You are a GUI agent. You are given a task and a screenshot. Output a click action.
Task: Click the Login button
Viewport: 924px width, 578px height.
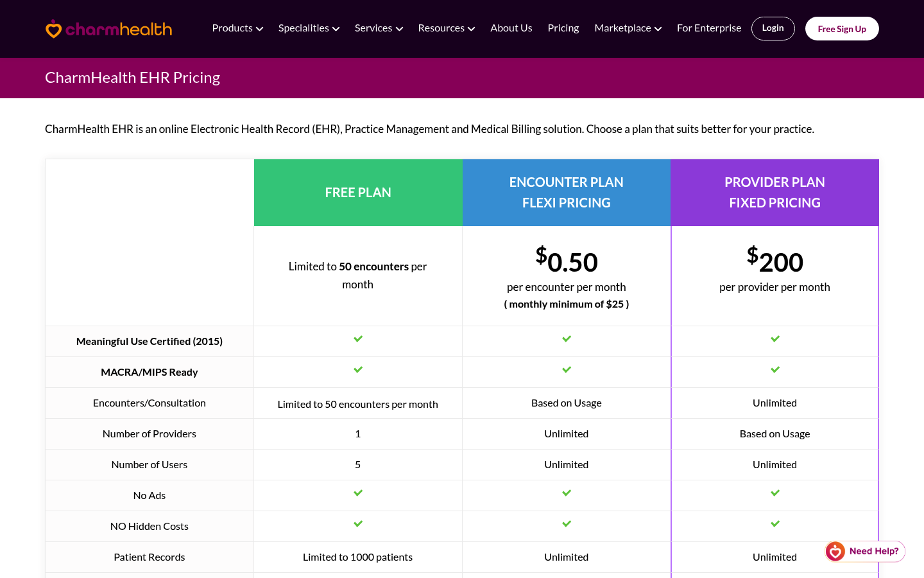click(773, 28)
